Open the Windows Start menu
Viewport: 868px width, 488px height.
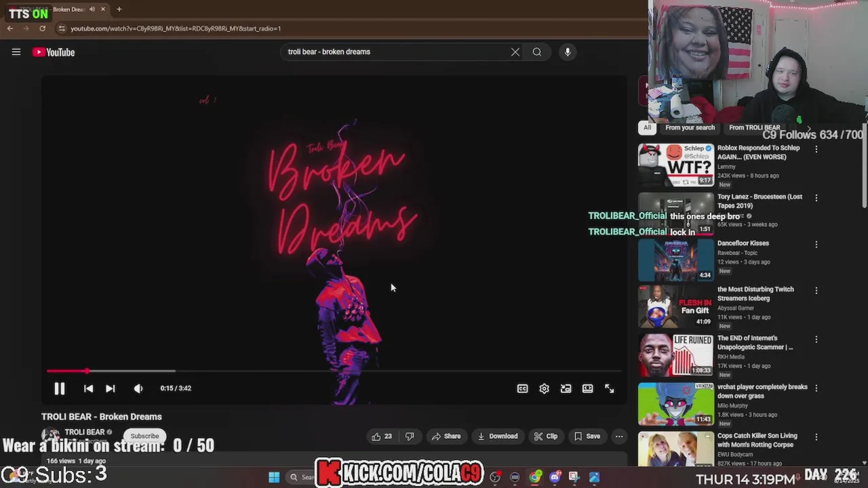click(x=274, y=477)
